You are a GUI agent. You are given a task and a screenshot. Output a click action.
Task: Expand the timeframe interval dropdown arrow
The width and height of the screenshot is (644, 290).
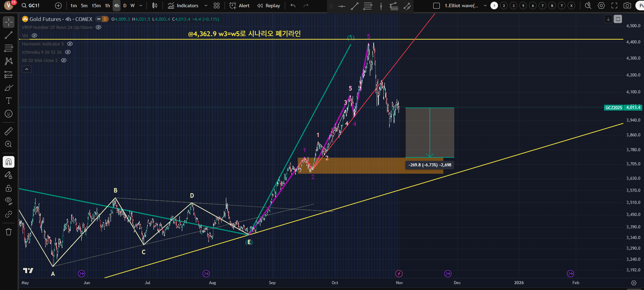tap(141, 6)
